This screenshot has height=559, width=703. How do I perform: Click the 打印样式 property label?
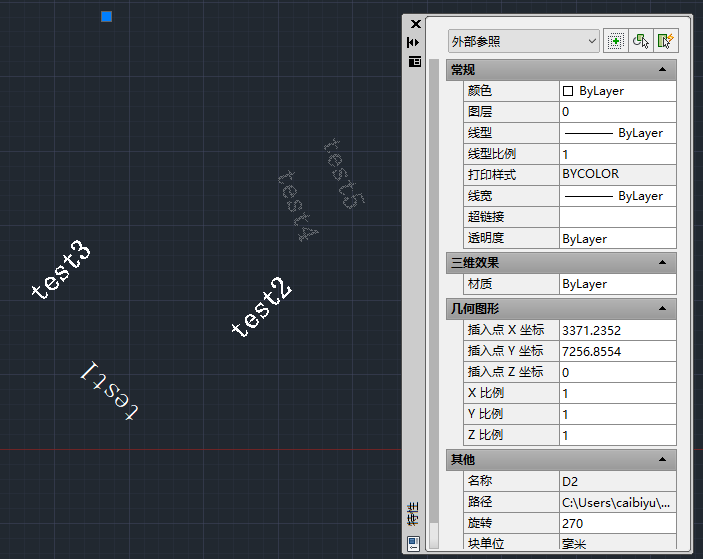tap(492, 174)
